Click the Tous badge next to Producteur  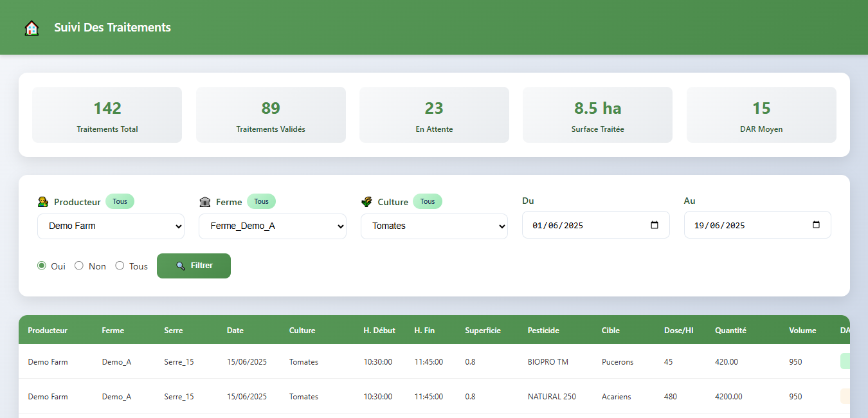pyautogui.click(x=120, y=201)
